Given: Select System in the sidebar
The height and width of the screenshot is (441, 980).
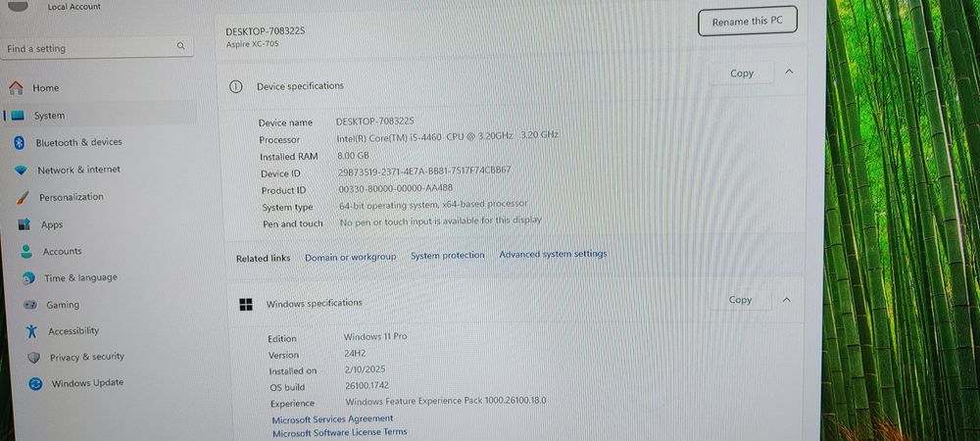Looking at the screenshot, I should pyautogui.click(x=49, y=116).
